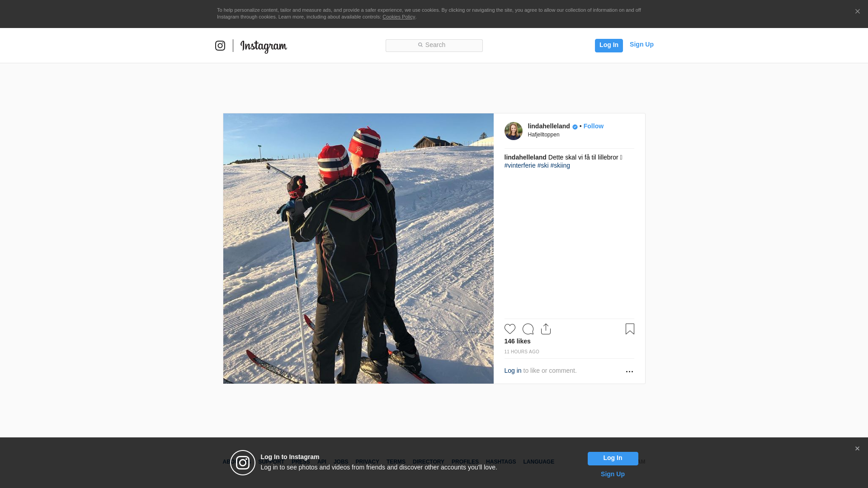Image resolution: width=868 pixels, height=488 pixels.
Task: Open the #skiing hashtag link
Action: [x=560, y=165]
